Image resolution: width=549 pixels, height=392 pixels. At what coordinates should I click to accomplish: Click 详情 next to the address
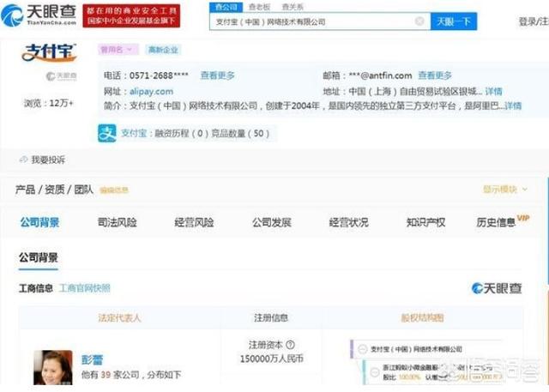pos(494,91)
